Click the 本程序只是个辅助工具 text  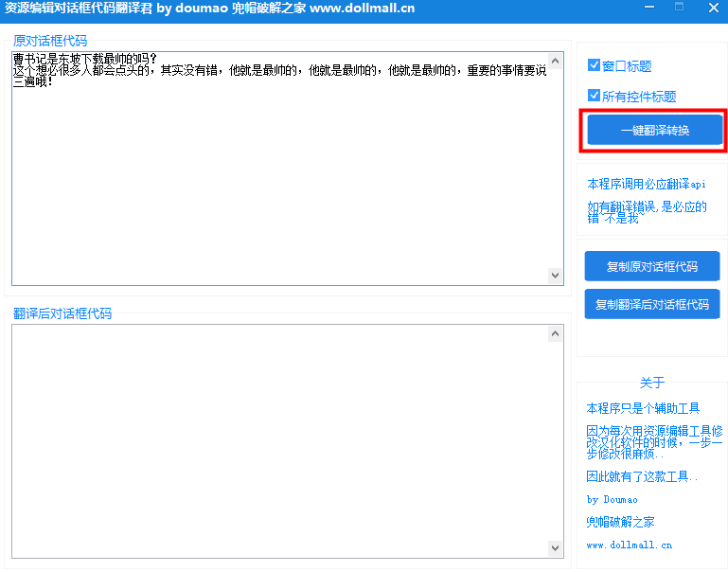pyautogui.click(x=643, y=408)
